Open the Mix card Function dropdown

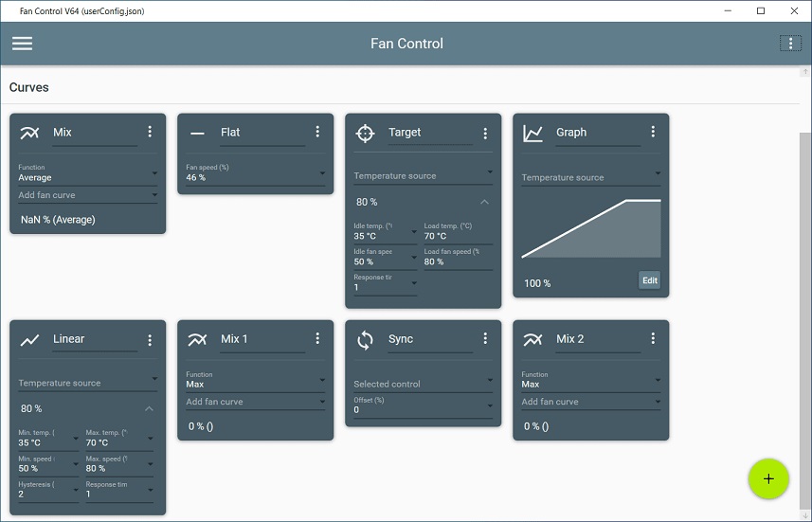point(88,173)
